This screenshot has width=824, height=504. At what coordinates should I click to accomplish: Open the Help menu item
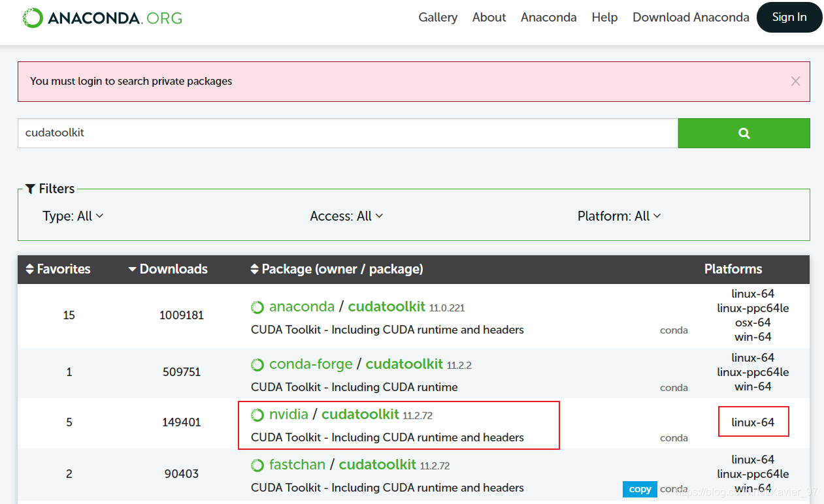(x=604, y=18)
